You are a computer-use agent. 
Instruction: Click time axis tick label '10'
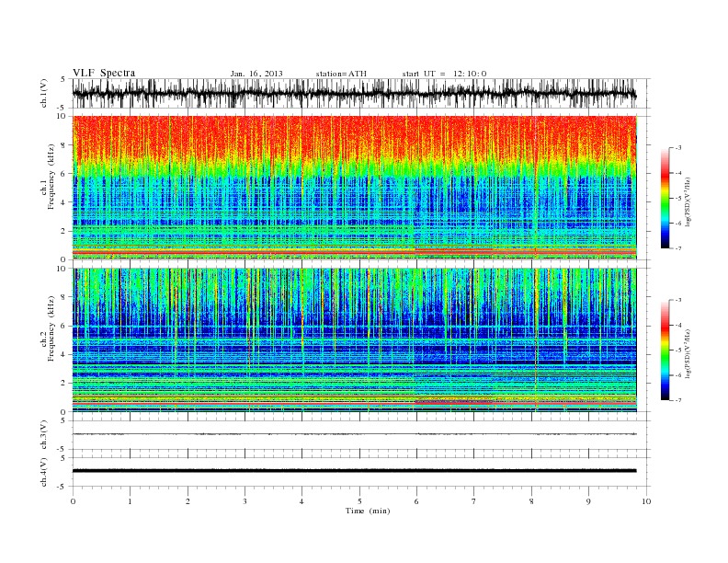(x=646, y=501)
